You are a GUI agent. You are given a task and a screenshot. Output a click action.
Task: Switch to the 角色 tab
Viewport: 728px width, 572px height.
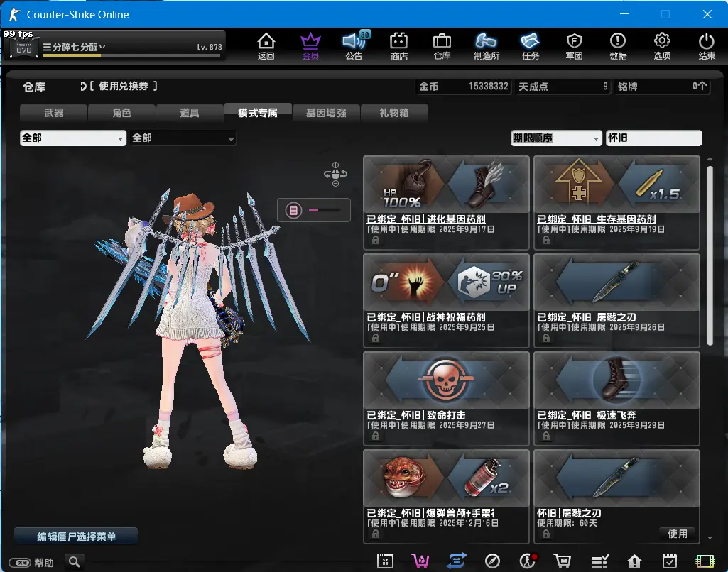[x=121, y=113]
